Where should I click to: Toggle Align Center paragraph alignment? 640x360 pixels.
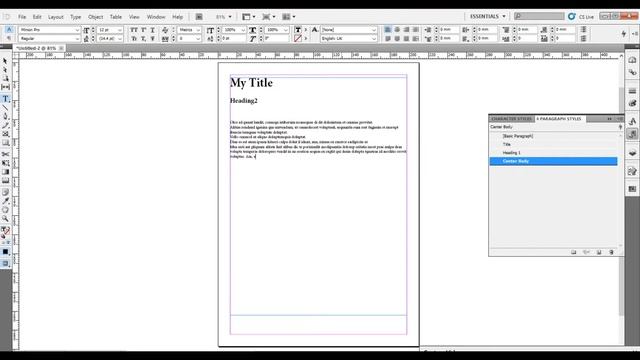397,29
